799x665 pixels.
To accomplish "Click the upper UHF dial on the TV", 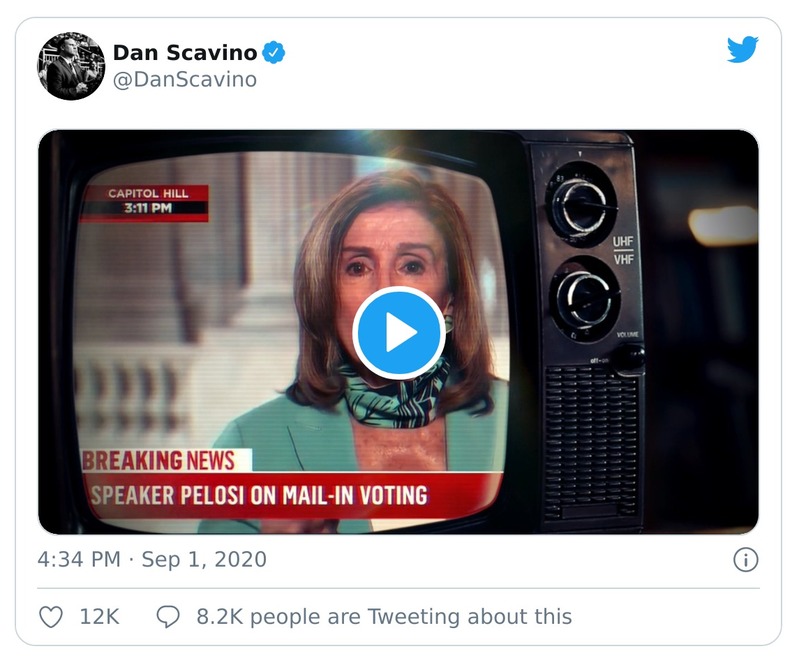I will (582, 198).
